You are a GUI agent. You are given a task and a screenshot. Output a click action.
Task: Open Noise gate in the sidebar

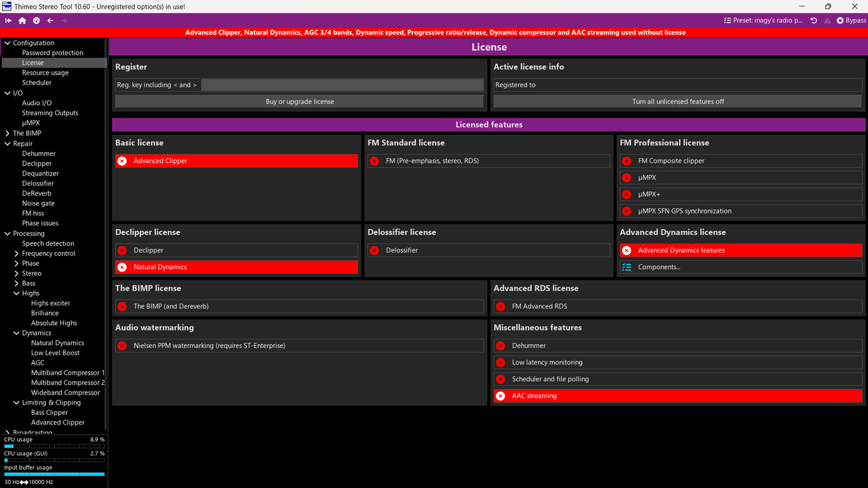(39, 203)
